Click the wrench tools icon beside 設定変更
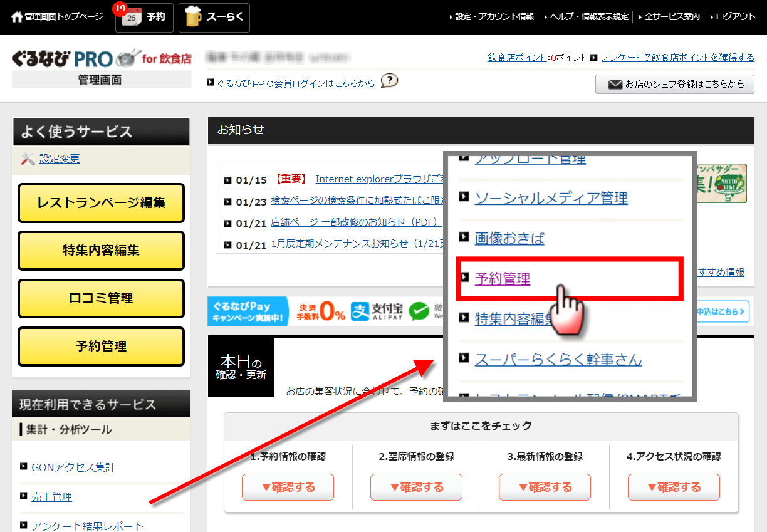This screenshot has width=767, height=532. tap(28, 159)
